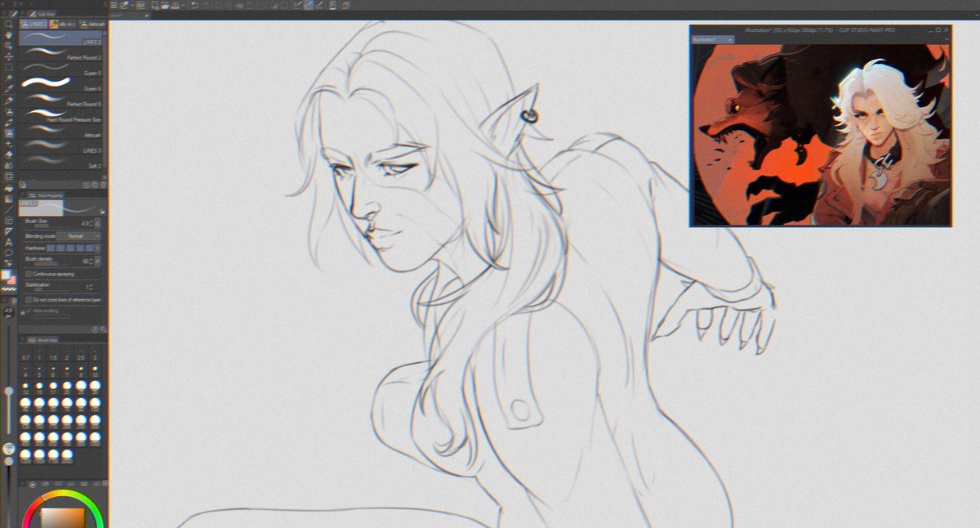The height and width of the screenshot is (528, 980).
Task: Select the Pencil tool
Action: (x=8, y=111)
